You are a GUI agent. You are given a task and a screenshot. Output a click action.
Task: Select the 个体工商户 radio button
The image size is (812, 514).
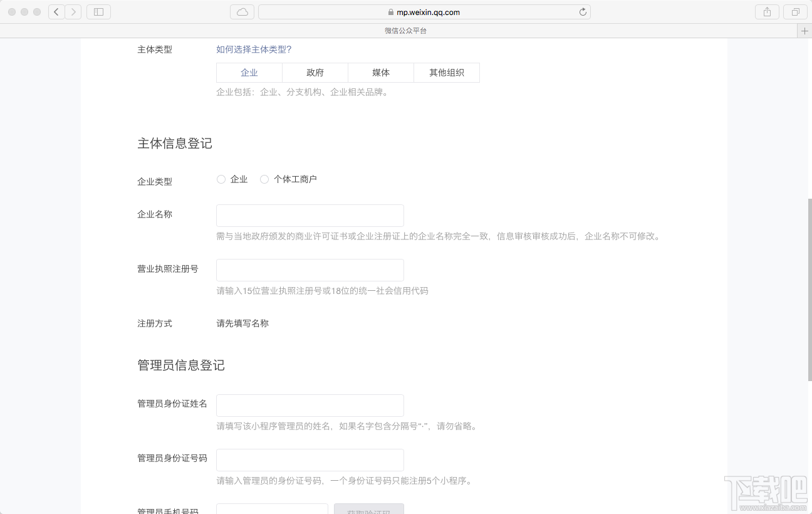264,179
